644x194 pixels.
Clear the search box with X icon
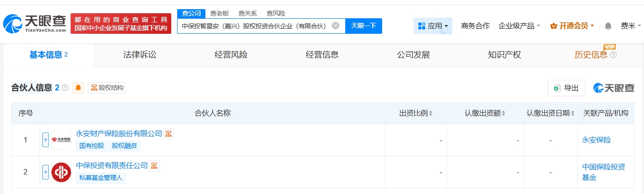[336, 26]
